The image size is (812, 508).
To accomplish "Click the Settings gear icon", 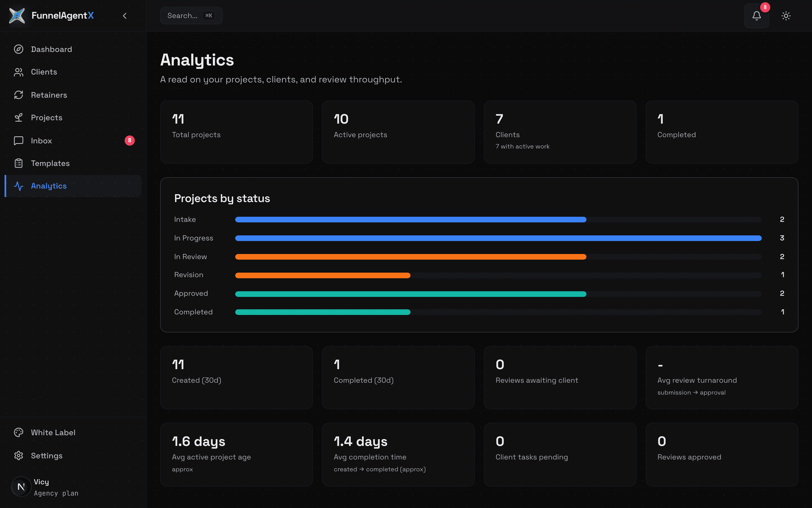I will pyautogui.click(x=18, y=456).
